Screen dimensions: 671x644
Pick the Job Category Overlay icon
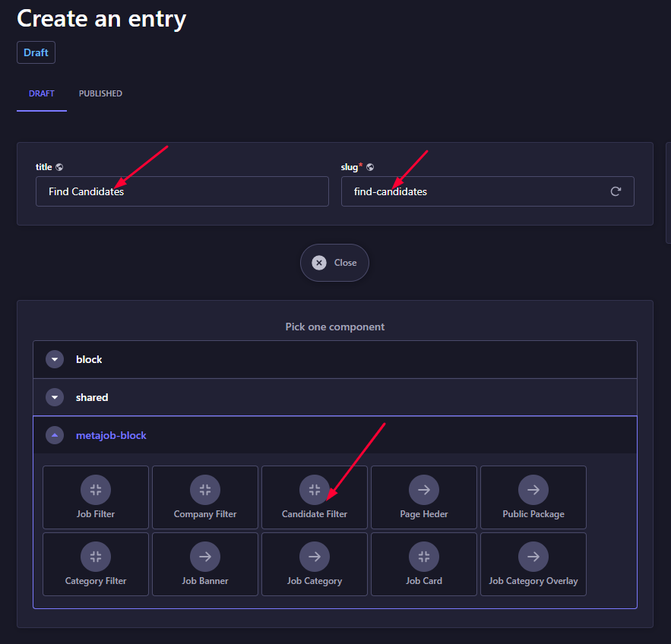tap(533, 557)
